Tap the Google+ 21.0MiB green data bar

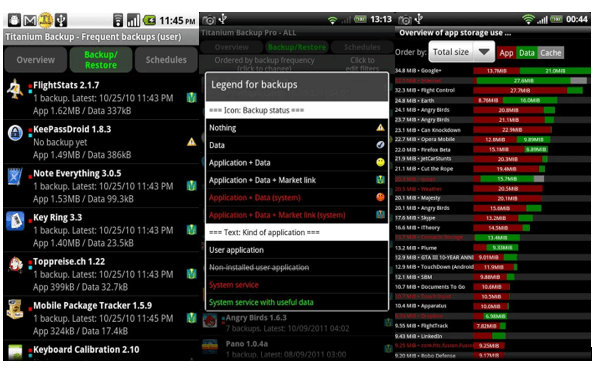555,71
